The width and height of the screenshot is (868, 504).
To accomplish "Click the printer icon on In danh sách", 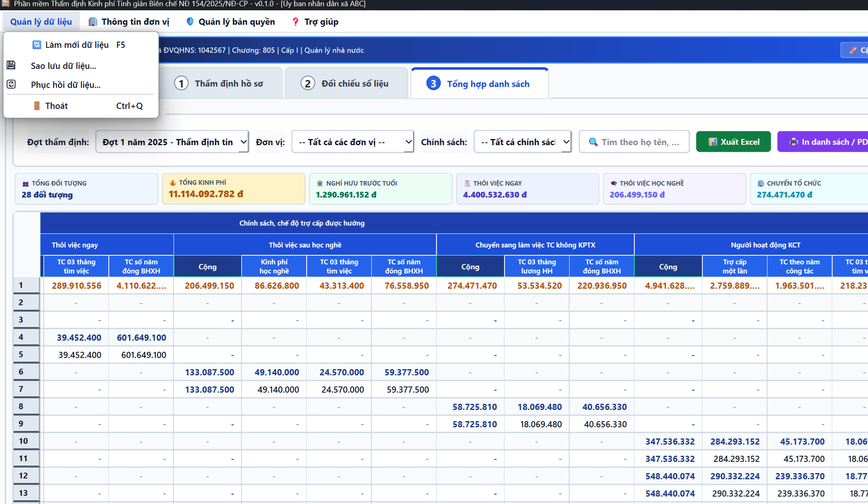I will 794,142.
